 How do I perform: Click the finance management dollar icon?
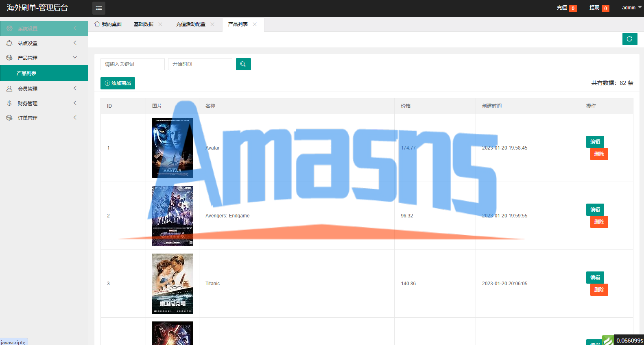(9, 103)
